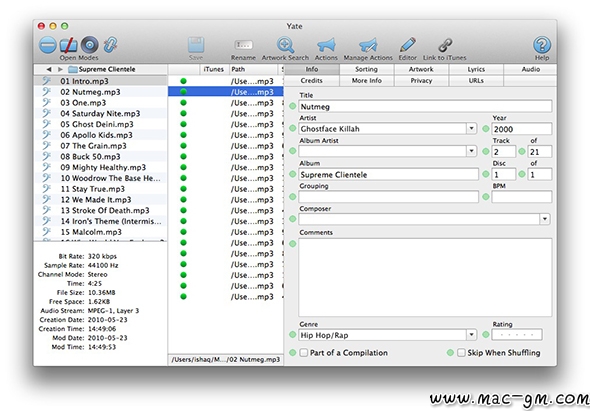Toggle green indicator next to Genre field
Screen dimensions: 590x411
tap(292, 335)
